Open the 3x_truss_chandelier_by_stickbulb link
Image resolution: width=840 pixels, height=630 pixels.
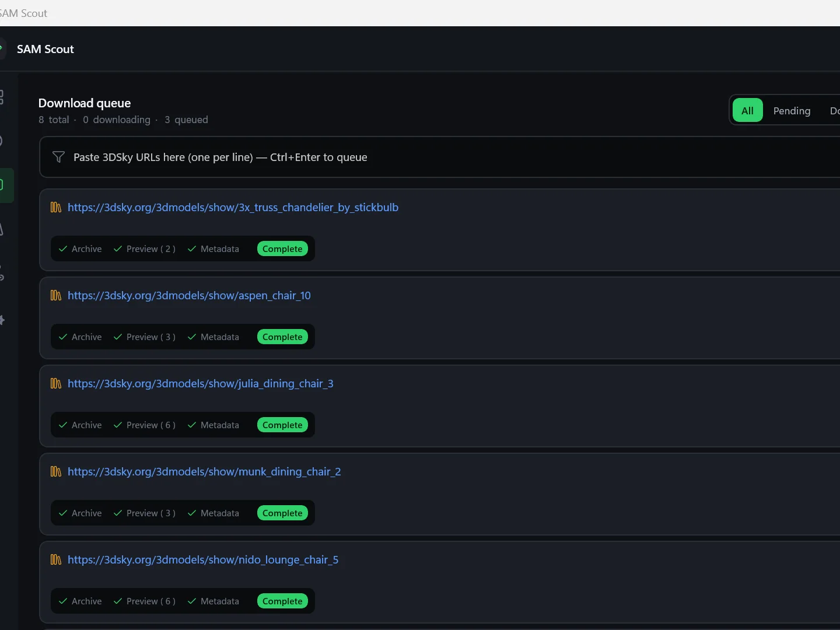(233, 207)
